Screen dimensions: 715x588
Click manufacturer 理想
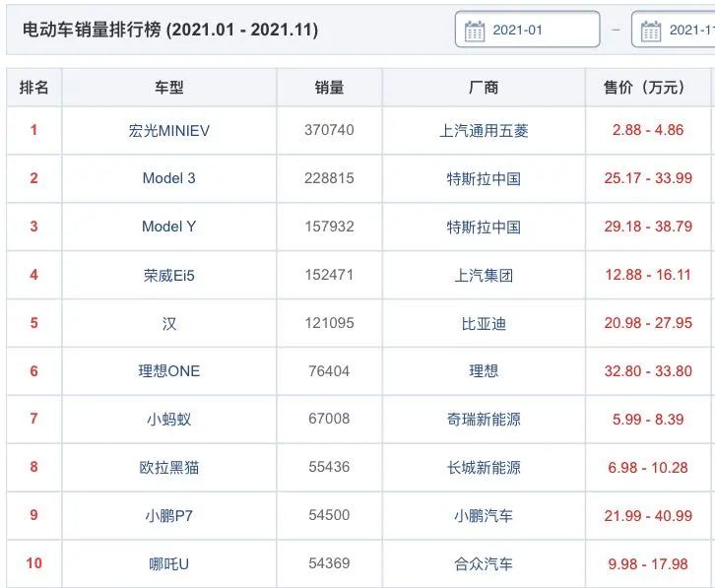[x=484, y=371]
